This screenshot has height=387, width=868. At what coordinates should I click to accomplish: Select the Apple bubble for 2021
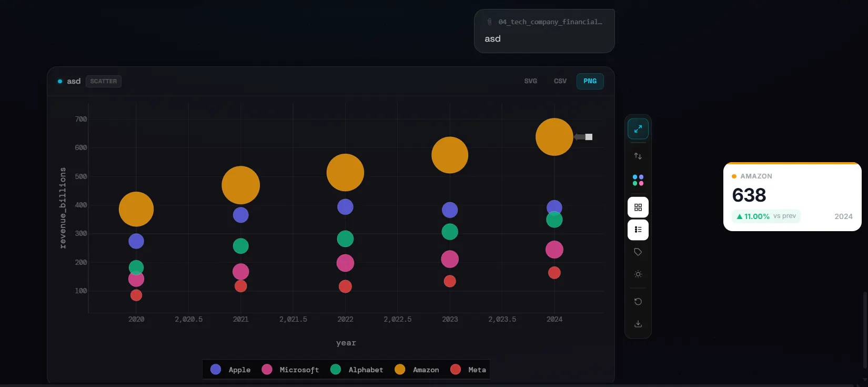tap(240, 215)
